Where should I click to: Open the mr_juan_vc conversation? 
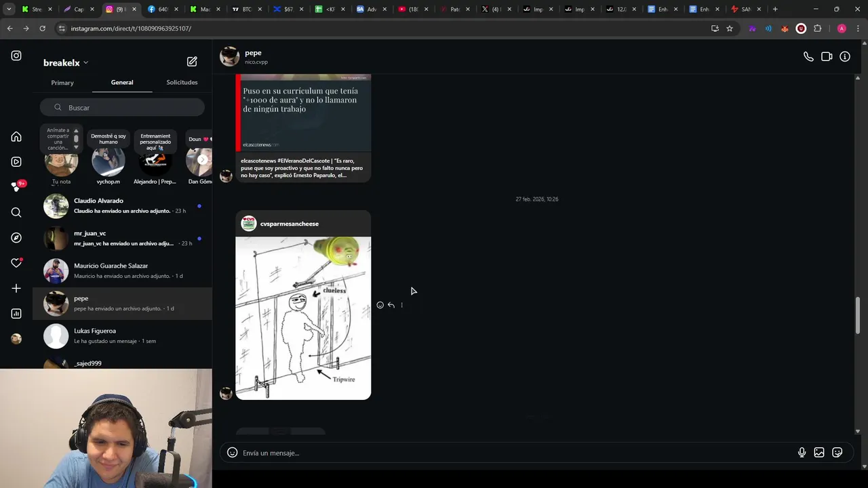coord(122,238)
